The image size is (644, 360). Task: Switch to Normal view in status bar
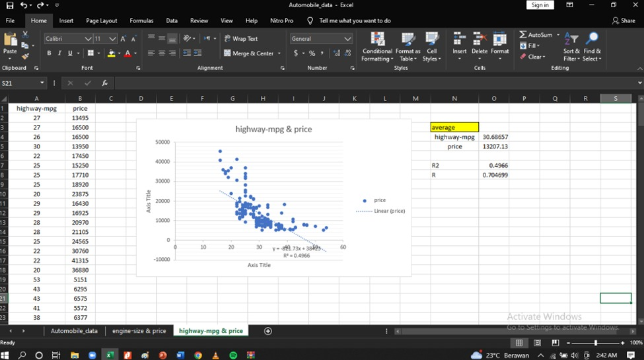[x=519, y=343]
